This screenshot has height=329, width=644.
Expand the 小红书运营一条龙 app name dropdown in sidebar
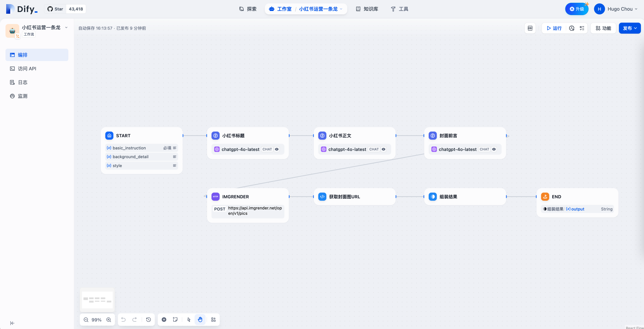pyautogui.click(x=66, y=27)
